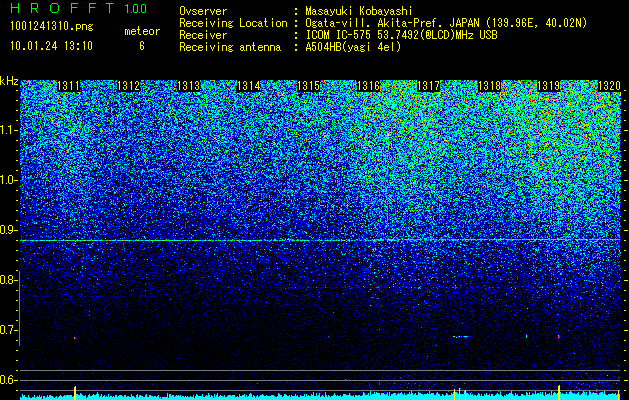Click the 1311 time marker
This screenshot has height=400, width=629.
coord(69,86)
